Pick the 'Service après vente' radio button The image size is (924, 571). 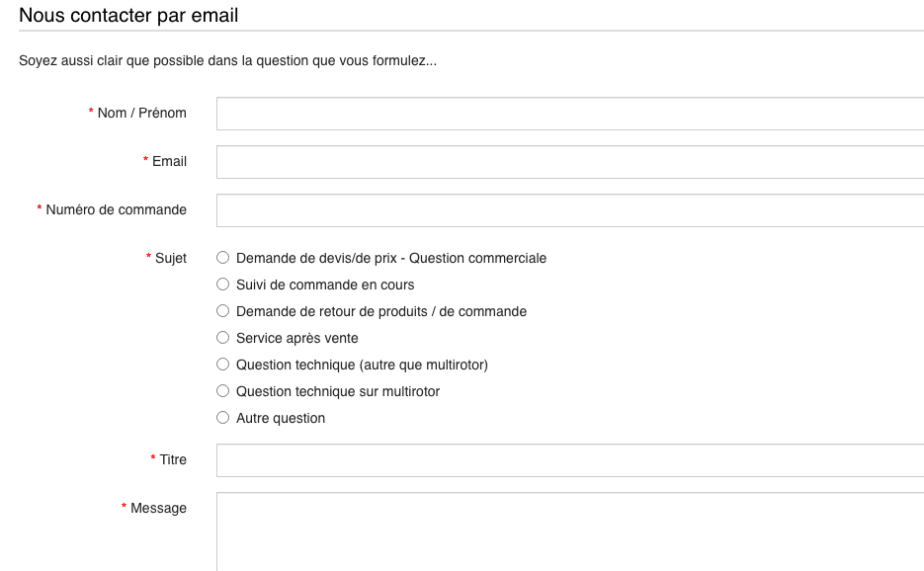tap(222, 338)
